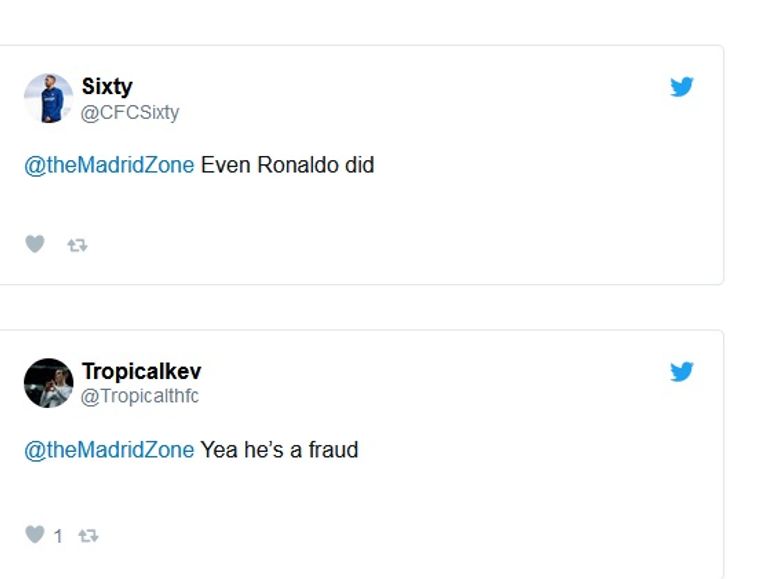Click the display name Sixty
The width and height of the screenshot is (768, 579).
(x=107, y=87)
